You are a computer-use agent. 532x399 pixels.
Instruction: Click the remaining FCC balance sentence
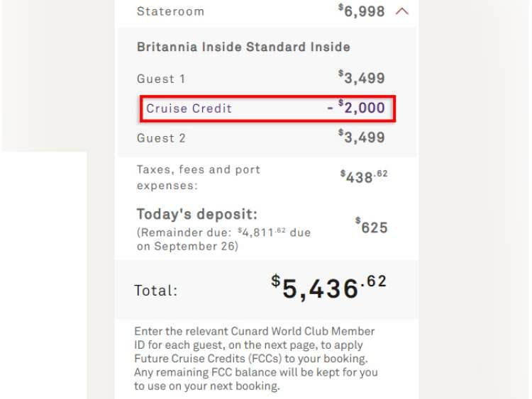click(x=255, y=373)
